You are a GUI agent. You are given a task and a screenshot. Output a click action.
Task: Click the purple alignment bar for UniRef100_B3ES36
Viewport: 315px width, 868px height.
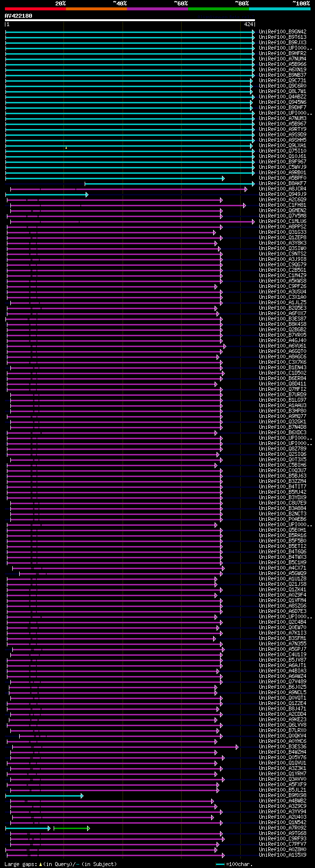tap(125, 747)
